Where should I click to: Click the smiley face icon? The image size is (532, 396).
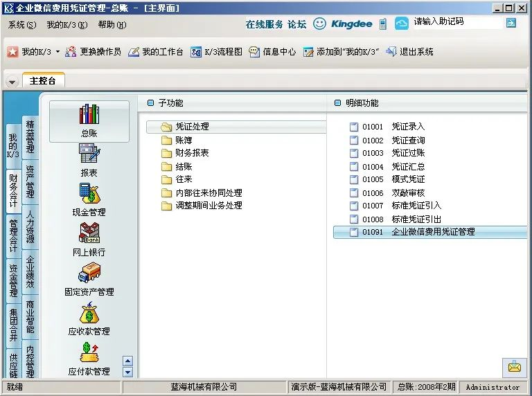point(319,24)
